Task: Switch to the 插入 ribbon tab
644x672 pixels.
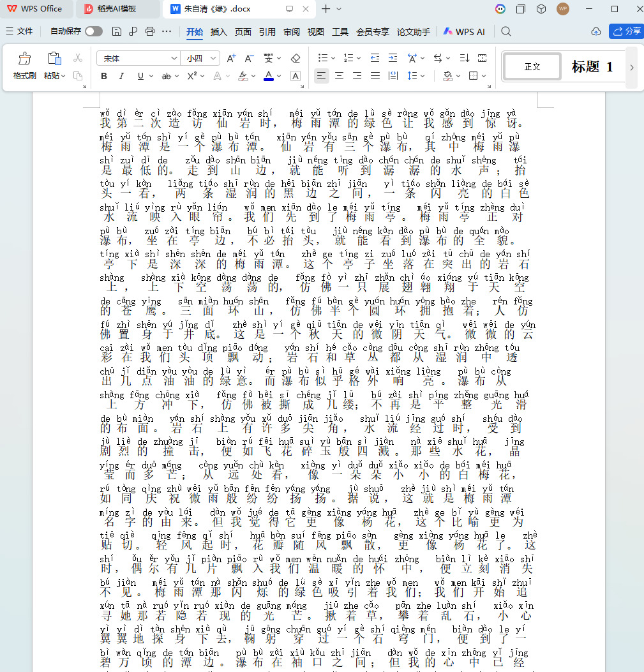Action: pos(219,32)
